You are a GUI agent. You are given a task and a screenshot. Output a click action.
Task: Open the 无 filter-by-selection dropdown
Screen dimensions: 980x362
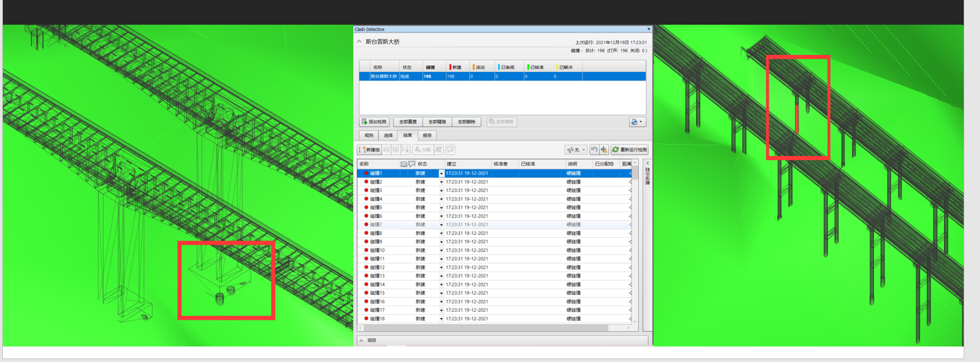tap(576, 150)
